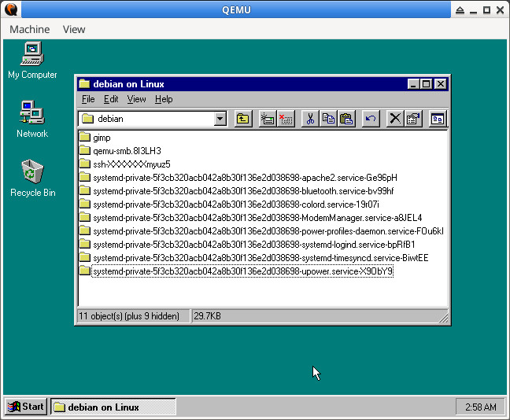Click the Up One Level toolbar icon
Screen dimensions: 510x420
pyautogui.click(x=242, y=119)
